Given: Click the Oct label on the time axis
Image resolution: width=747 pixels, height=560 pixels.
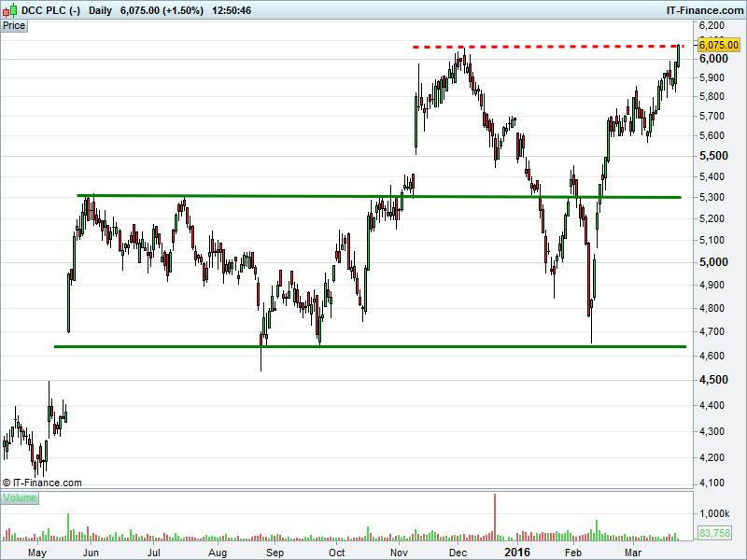Looking at the screenshot, I should tap(337, 553).
